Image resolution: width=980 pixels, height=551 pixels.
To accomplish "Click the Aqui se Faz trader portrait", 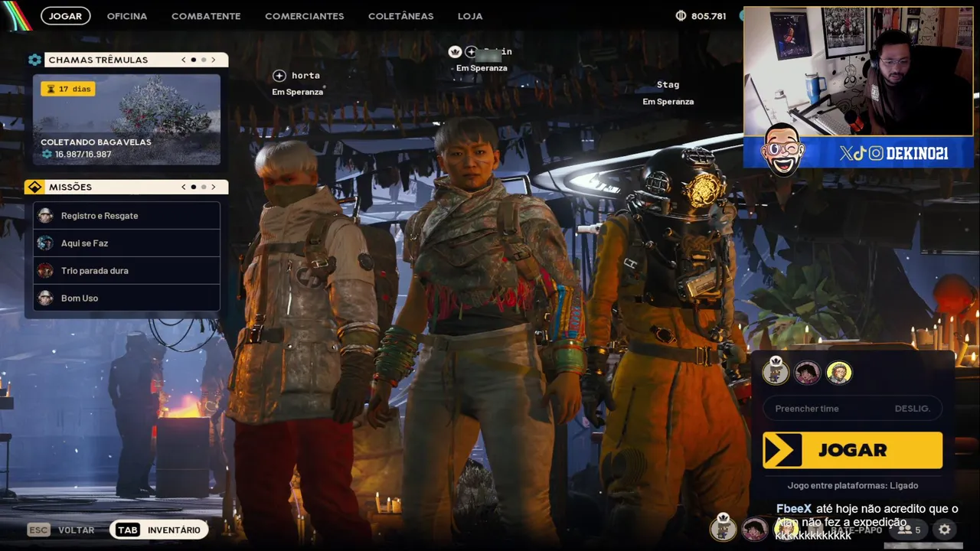I will coord(46,243).
